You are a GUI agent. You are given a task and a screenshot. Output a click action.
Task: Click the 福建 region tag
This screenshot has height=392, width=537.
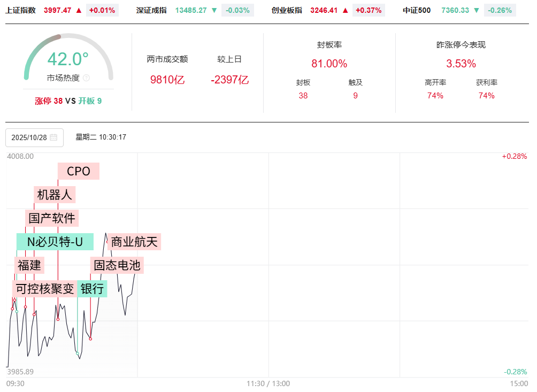click(29, 265)
